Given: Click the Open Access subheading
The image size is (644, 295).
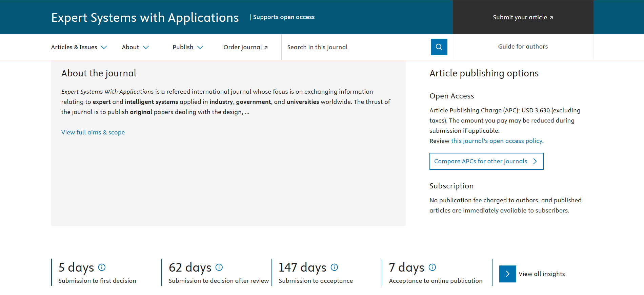Looking at the screenshot, I should coord(452,96).
